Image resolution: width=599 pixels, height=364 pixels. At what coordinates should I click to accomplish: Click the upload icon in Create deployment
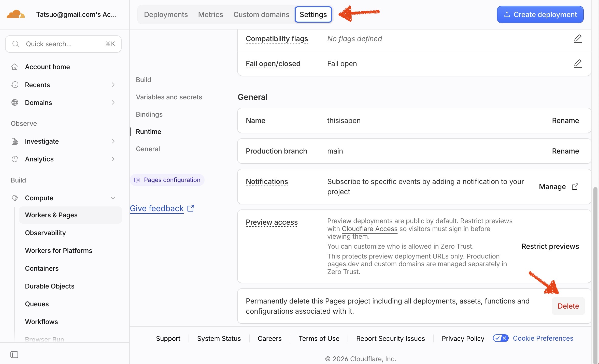click(x=507, y=14)
